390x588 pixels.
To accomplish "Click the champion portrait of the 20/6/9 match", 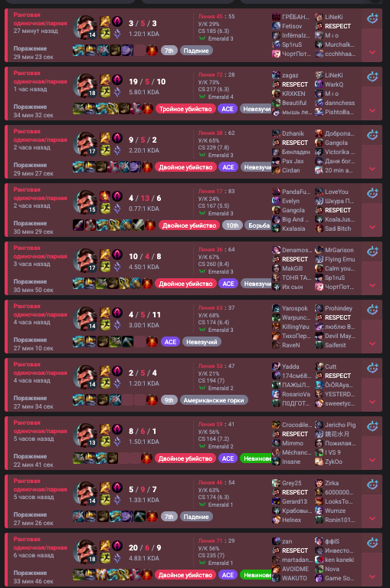I will pyautogui.click(x=86, y=552).
